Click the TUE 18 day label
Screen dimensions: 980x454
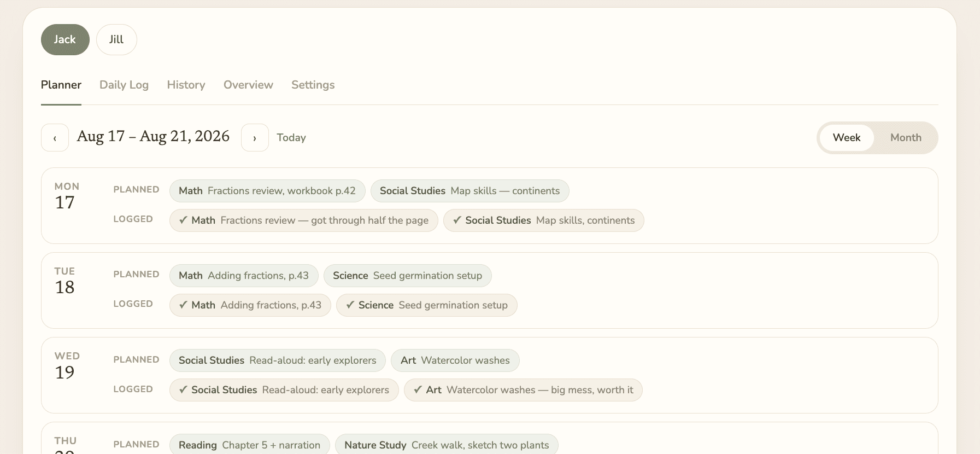tap(65, 281)
